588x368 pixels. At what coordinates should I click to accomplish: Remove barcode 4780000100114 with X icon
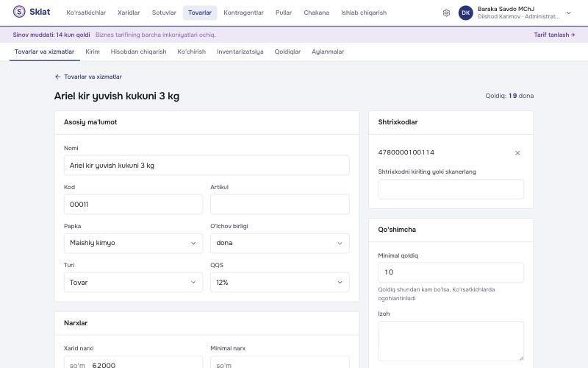pos(517,153)
